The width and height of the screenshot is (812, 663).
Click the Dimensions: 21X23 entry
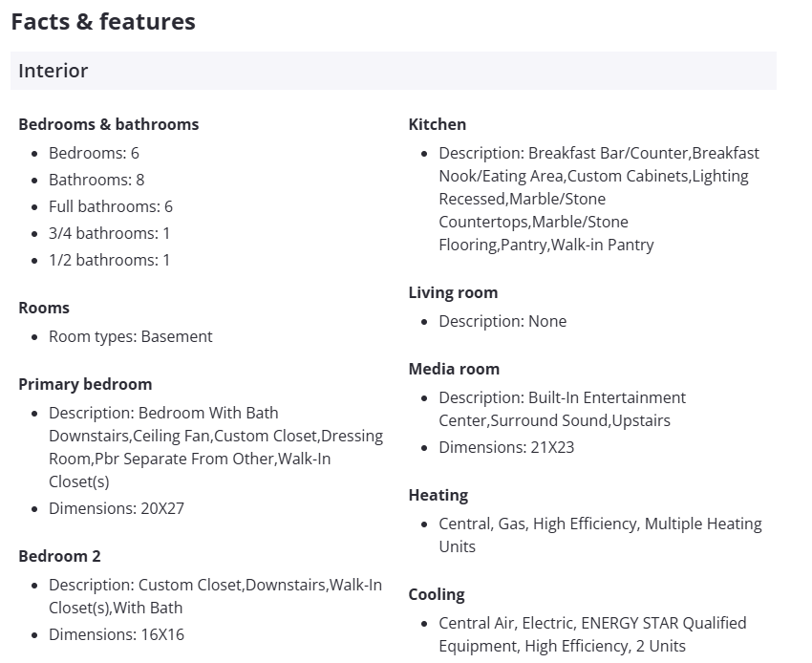506,447
